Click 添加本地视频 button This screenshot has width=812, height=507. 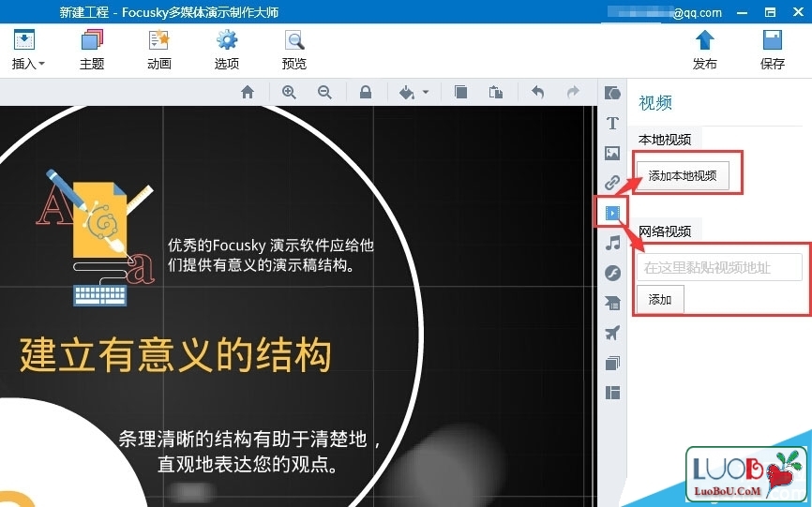683,176
